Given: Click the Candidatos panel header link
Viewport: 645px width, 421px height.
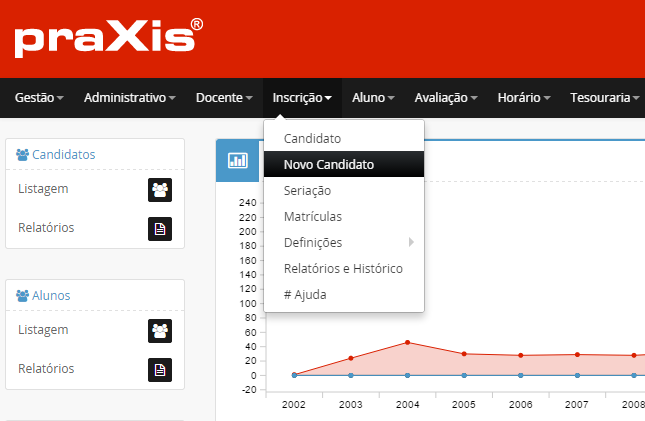Looking at the screenshot, I should tap(64, 155).
